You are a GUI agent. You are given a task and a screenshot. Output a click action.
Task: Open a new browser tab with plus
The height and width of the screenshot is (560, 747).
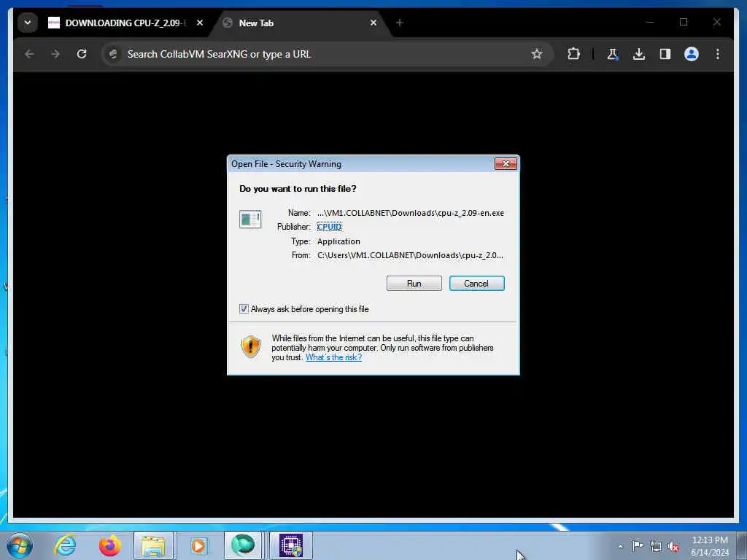point(399,23)
